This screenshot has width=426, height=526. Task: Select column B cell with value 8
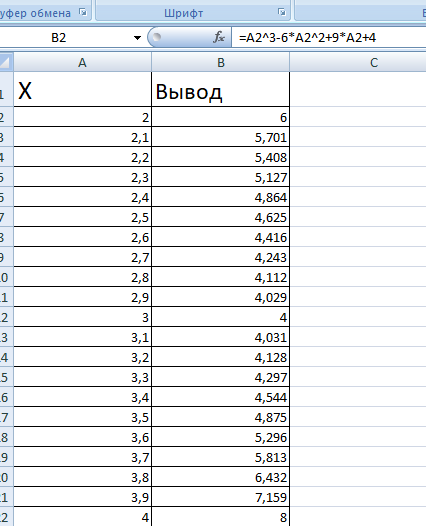(x=220, y=516)
